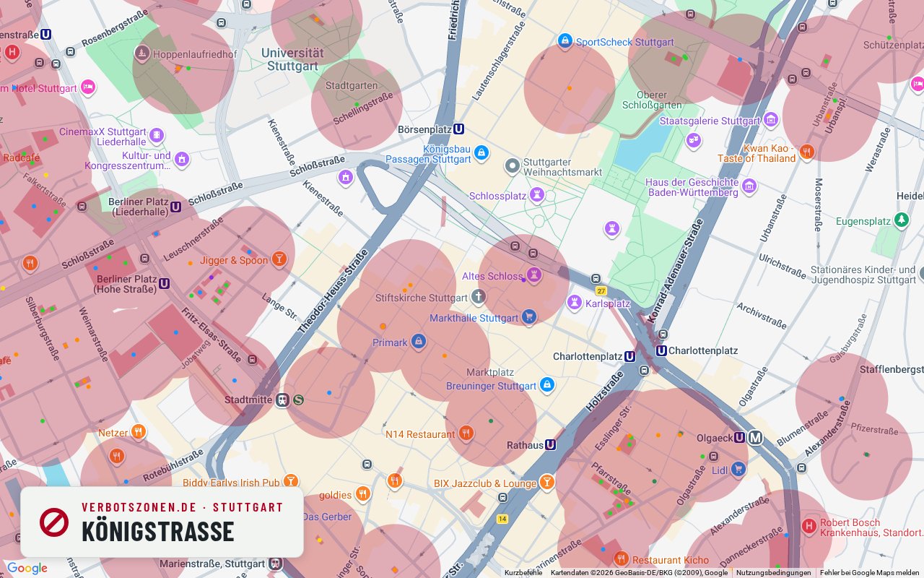Open the Biddy Earlys Irish Pub icon
The width and height of the screenshot is (924, 578).
[291, 481]
